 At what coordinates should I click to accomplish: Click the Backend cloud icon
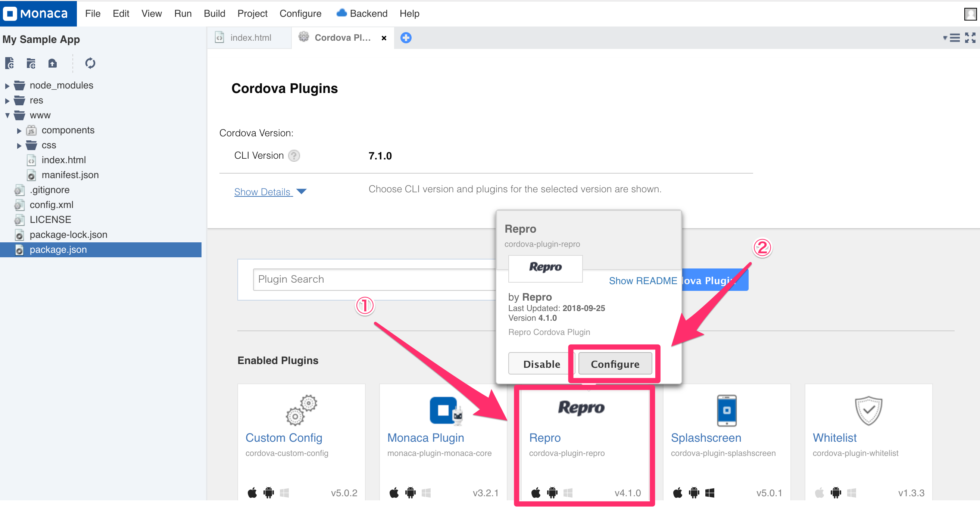click(x=341, y=13)
